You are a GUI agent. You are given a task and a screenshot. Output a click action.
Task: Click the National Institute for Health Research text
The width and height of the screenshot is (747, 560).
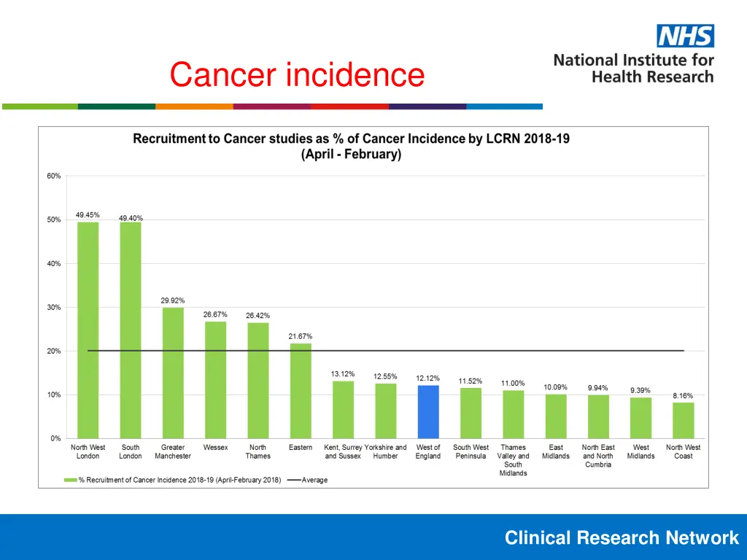[x=633, y=69]
